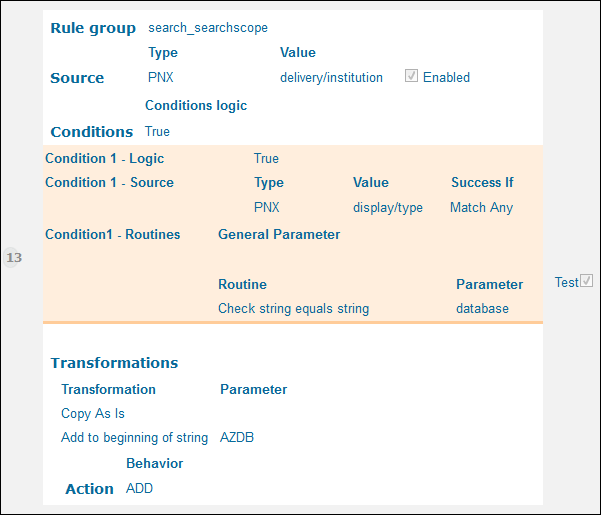Click the Action heading

pos(89,489)
